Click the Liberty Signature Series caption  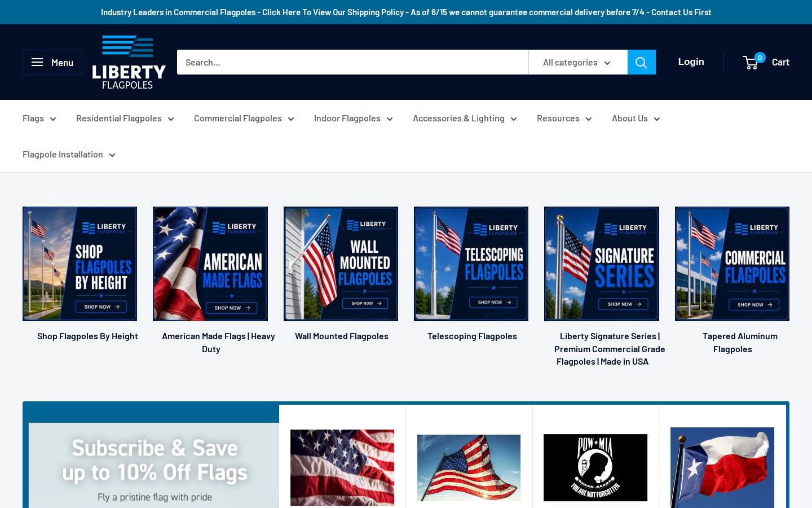(x=610, y=349)
